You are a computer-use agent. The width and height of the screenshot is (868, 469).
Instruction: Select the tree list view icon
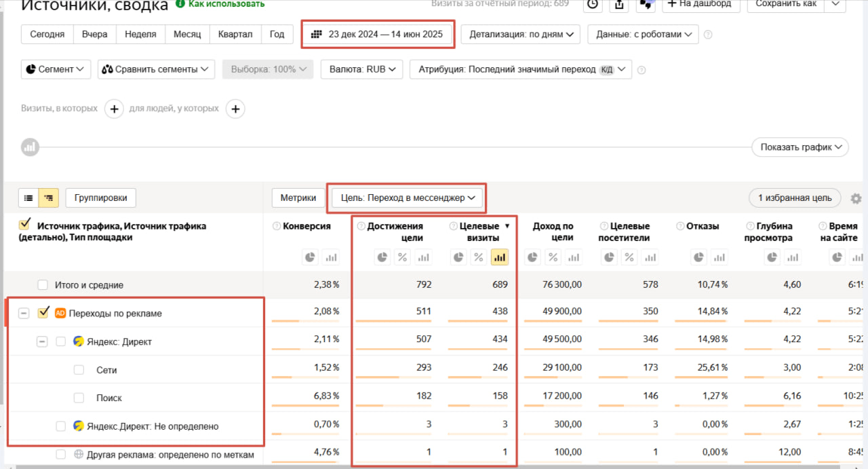48,198
